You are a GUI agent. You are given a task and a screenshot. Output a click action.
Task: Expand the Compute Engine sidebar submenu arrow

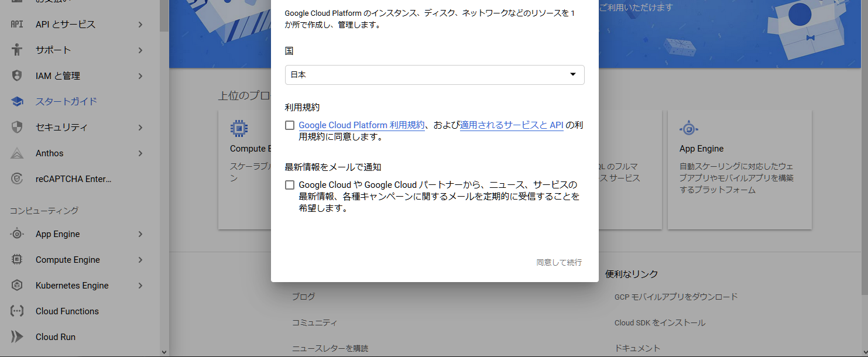click(x=140, y=260)
